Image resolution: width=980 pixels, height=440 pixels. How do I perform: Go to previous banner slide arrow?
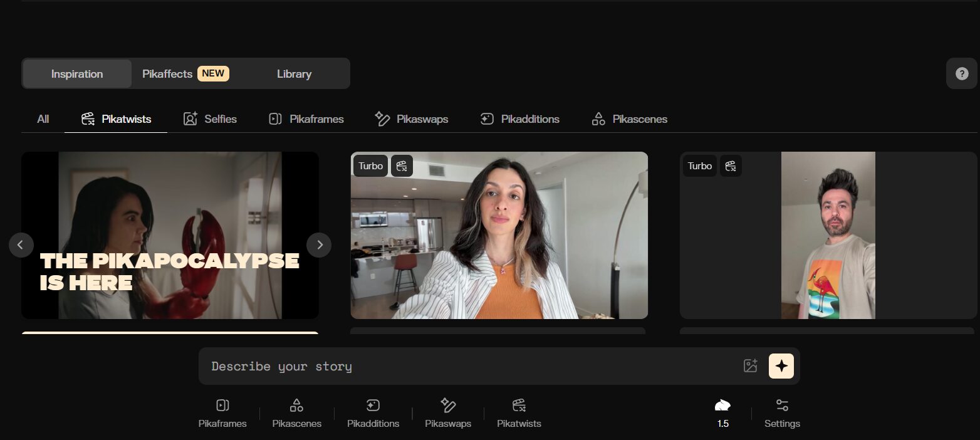point(21,244)
